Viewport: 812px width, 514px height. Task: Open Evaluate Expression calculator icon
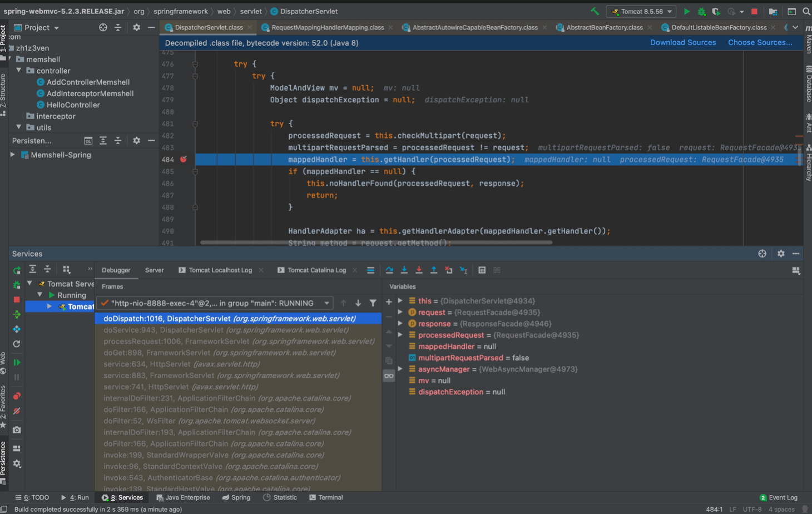(x=482, y=270)
